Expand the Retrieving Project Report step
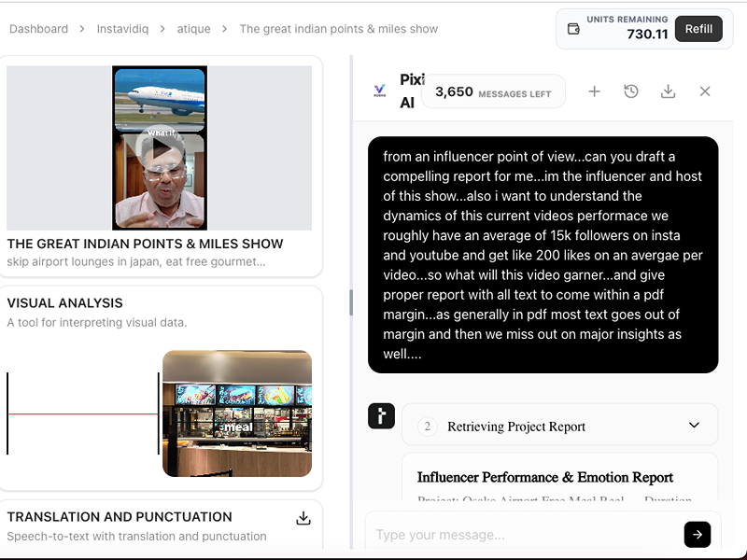Screen dimensions: 747x560 (694, 425)
